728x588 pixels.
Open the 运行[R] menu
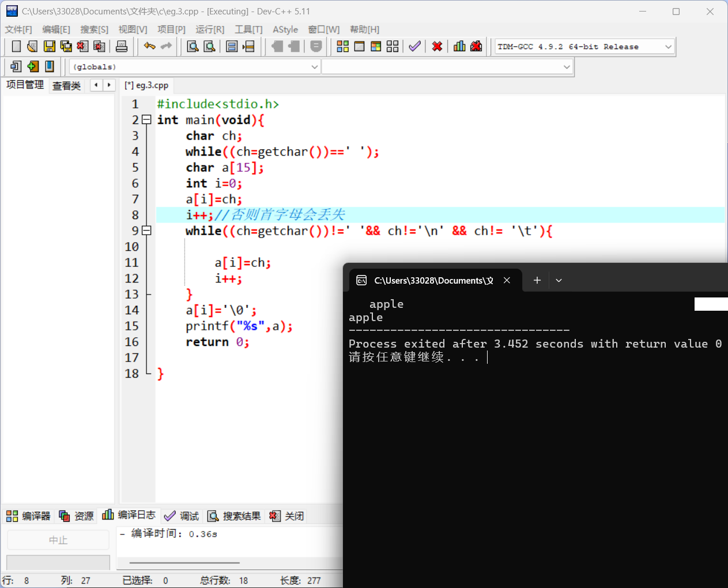210,29
